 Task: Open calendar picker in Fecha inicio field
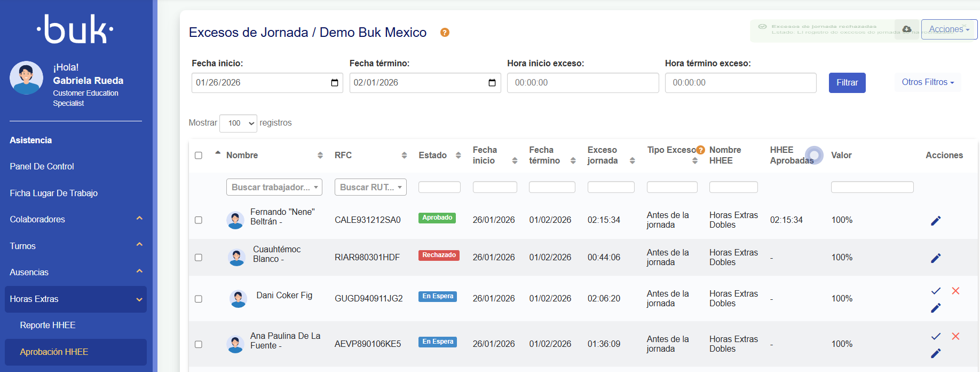(x=335, y=83)
